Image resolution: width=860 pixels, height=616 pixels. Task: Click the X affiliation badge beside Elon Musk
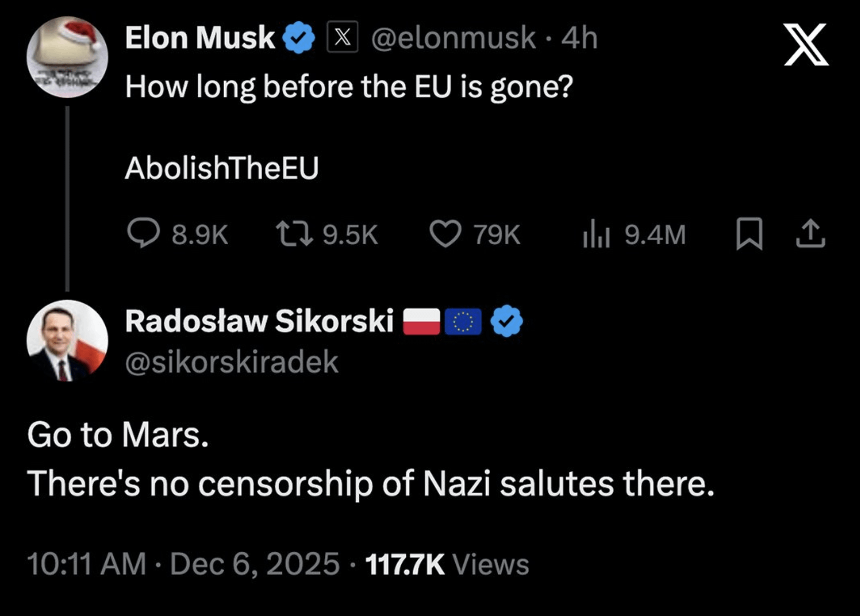tap(342, 37)
